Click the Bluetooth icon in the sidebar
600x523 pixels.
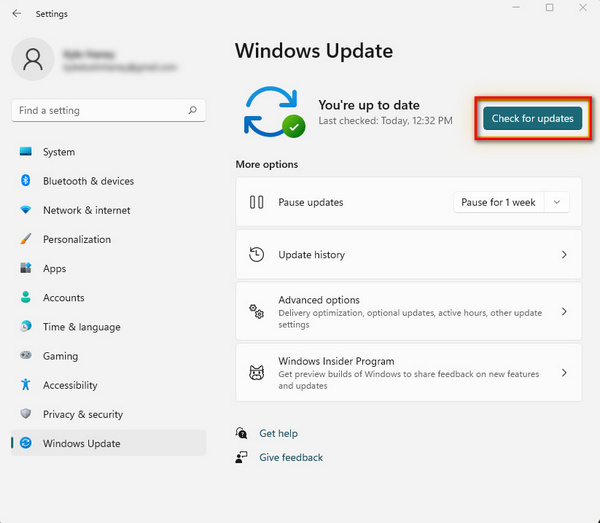(26, 180)
